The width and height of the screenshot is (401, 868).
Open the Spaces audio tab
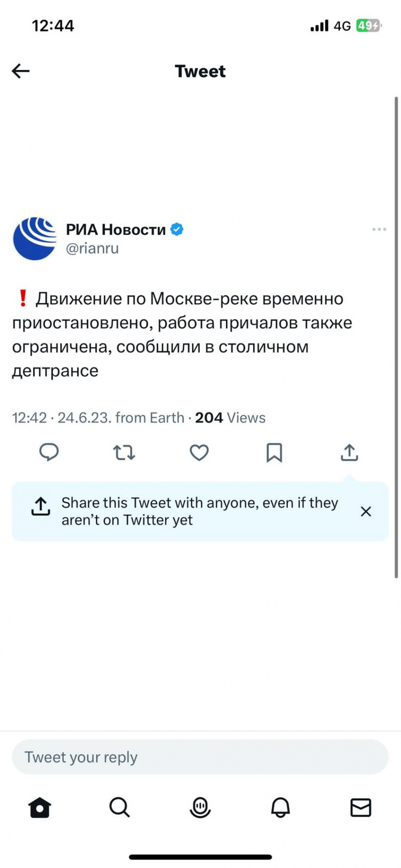point(200,808)
